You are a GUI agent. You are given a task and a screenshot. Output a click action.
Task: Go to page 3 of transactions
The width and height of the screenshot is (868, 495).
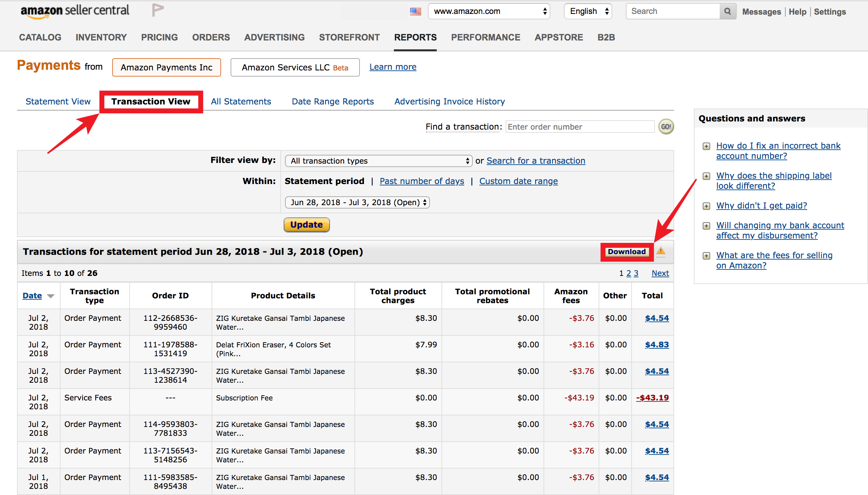[x=636, y=273]
